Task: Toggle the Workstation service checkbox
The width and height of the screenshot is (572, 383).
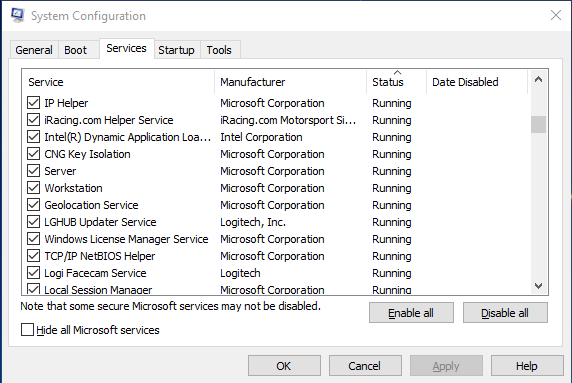Action: tap(34, 188)
